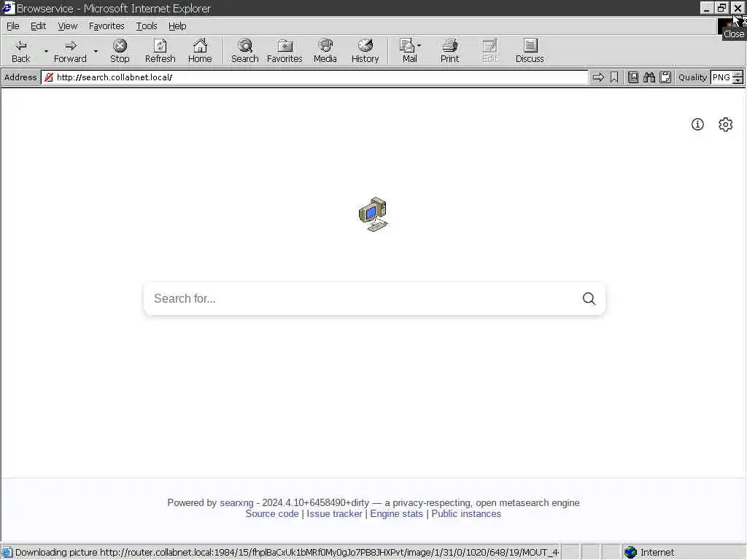This screenshot has width=747, height=560.
Task: Stop page loading with Stop button
Action: [x=120, y=50]
